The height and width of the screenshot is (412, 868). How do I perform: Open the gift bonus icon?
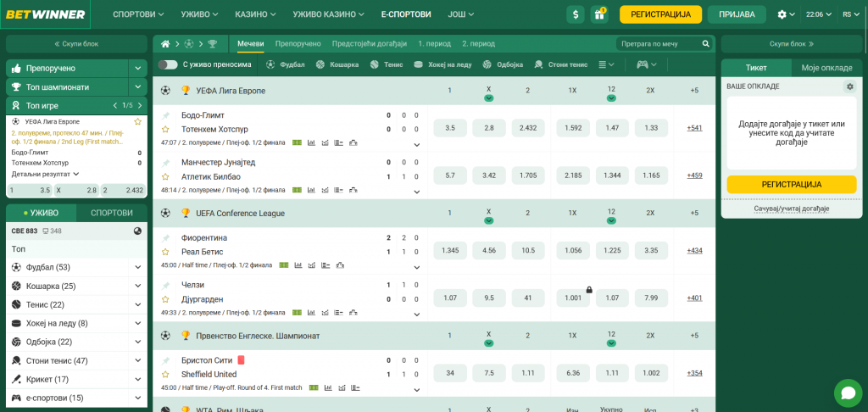click(x=599, y=14)
